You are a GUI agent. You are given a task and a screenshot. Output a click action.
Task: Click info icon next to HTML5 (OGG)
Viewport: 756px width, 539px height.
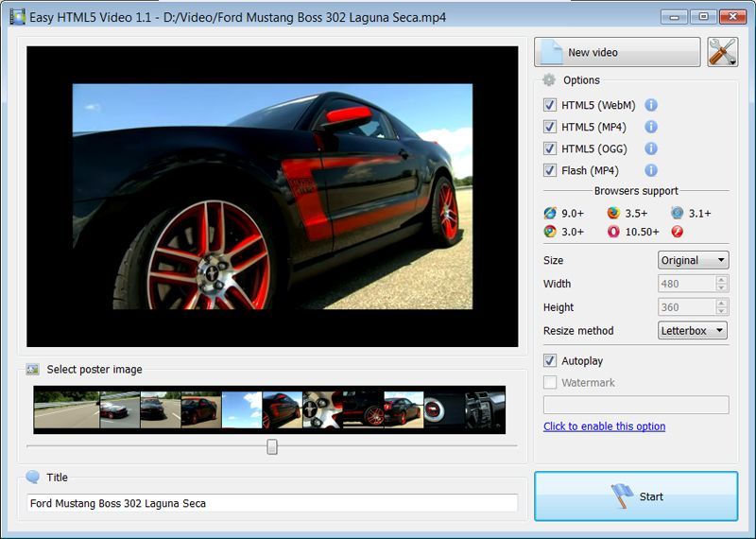click(x=651, y=148)
